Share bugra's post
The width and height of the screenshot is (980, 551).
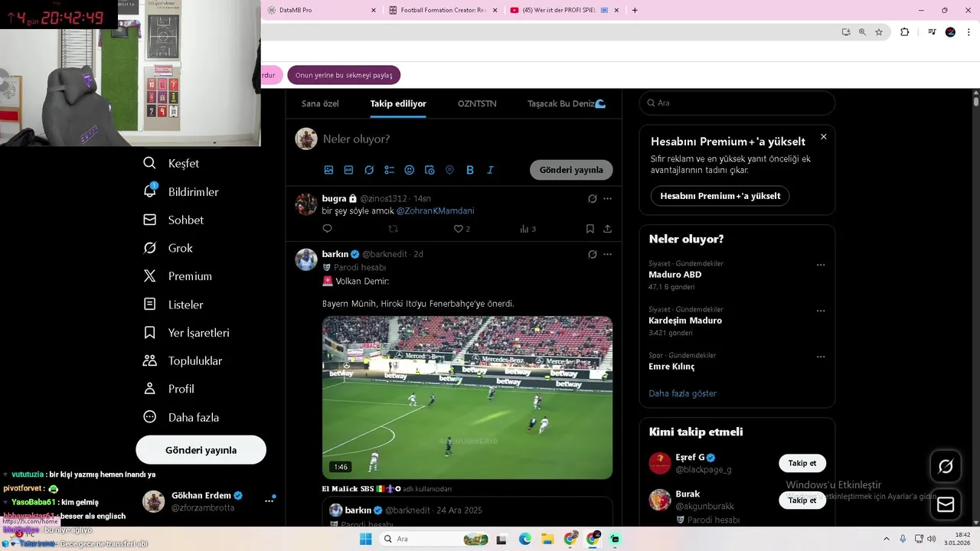pyautogui.click(x=607, y=229)
